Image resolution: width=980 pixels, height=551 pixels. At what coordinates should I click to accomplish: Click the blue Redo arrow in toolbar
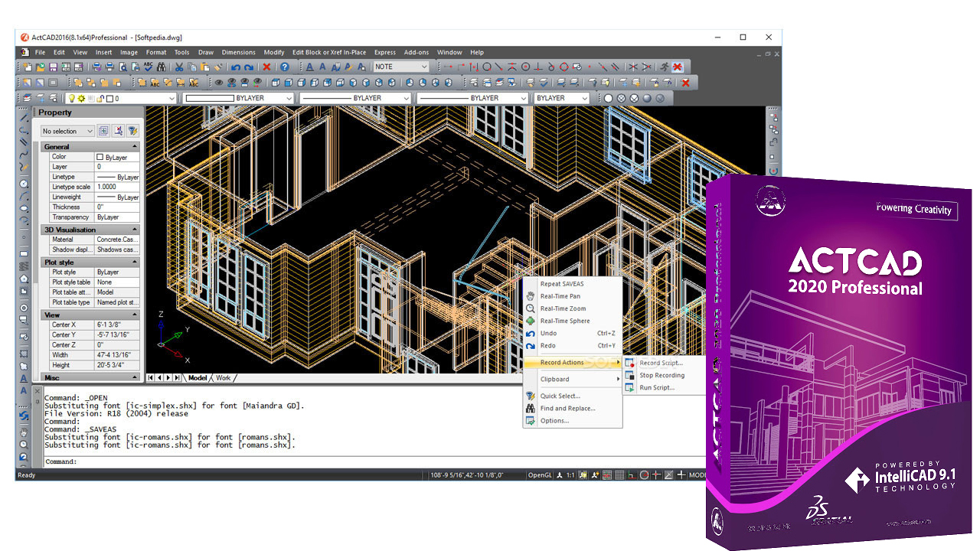(249, 67)
